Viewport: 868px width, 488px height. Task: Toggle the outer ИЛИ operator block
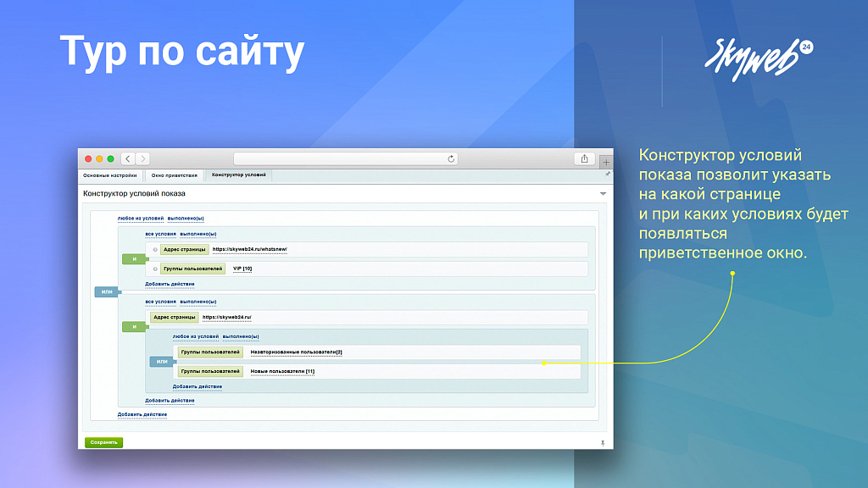(x=107, y=291)
